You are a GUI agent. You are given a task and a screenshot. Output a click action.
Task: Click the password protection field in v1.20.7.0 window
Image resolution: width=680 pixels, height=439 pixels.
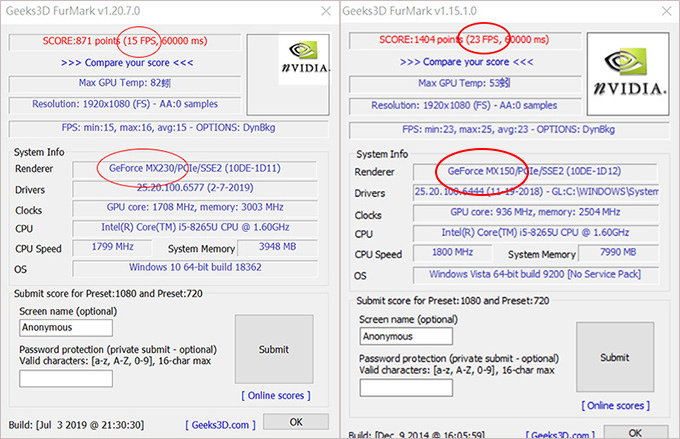point(66,379)
